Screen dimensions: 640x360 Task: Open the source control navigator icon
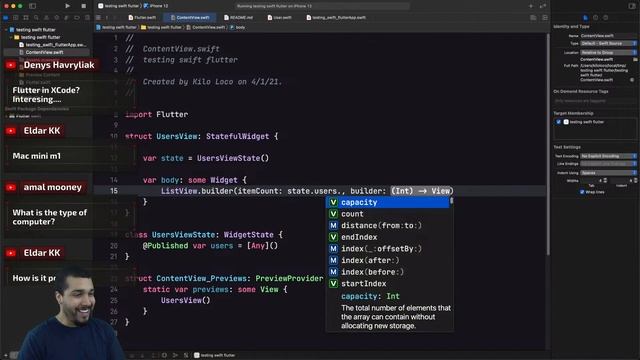click(16, 18)
